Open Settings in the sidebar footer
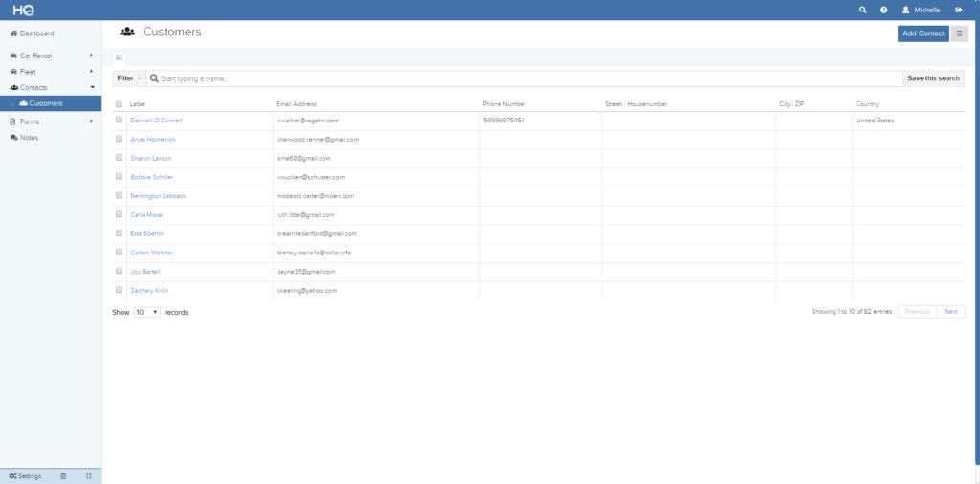Image resolution: width=980 pixels, height=484 pixels. click(x=26, y=476)
